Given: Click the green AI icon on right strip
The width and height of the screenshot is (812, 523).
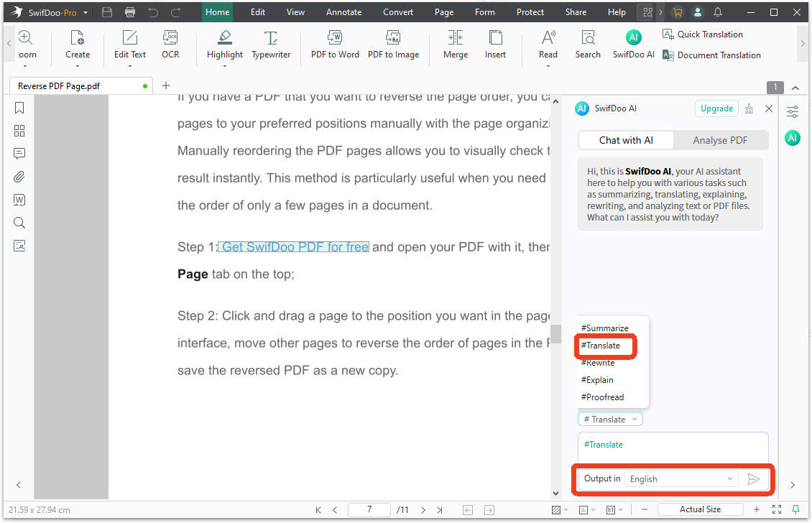Looking at the screenshot, I should tap(793, 138).
